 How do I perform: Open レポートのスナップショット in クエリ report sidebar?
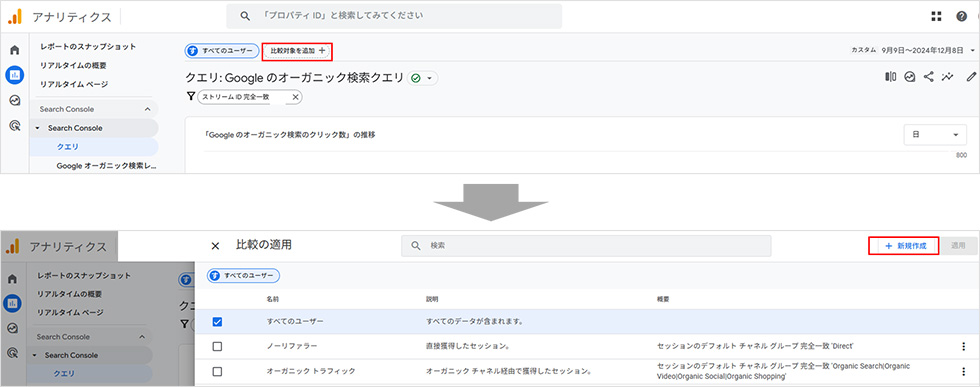pos(88,46)
